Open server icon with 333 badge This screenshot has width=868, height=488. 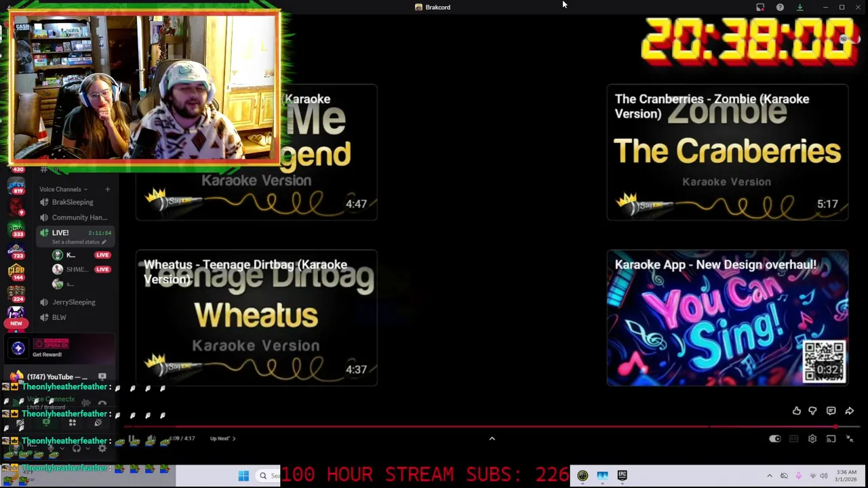click(x=16, y=229)
